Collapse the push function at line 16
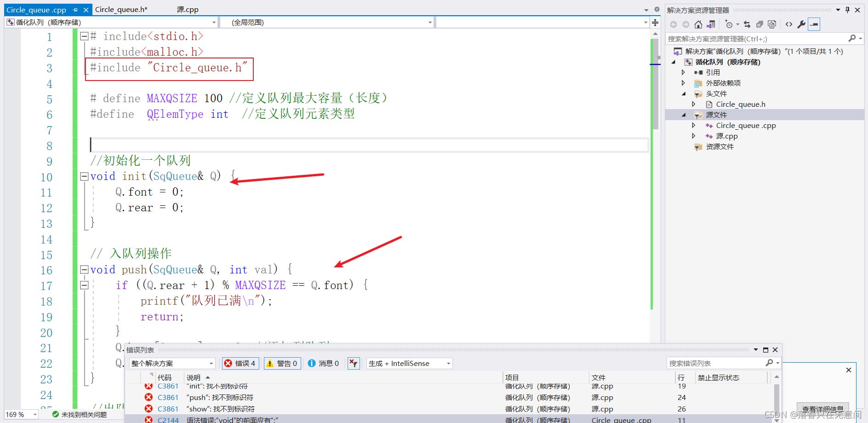 pos(84,270)
